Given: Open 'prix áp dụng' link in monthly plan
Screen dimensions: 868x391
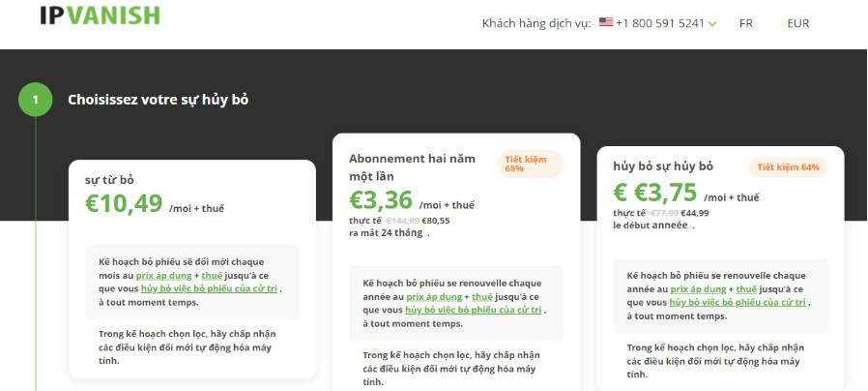Looking at the screenshot, I should tap(164, 276).
